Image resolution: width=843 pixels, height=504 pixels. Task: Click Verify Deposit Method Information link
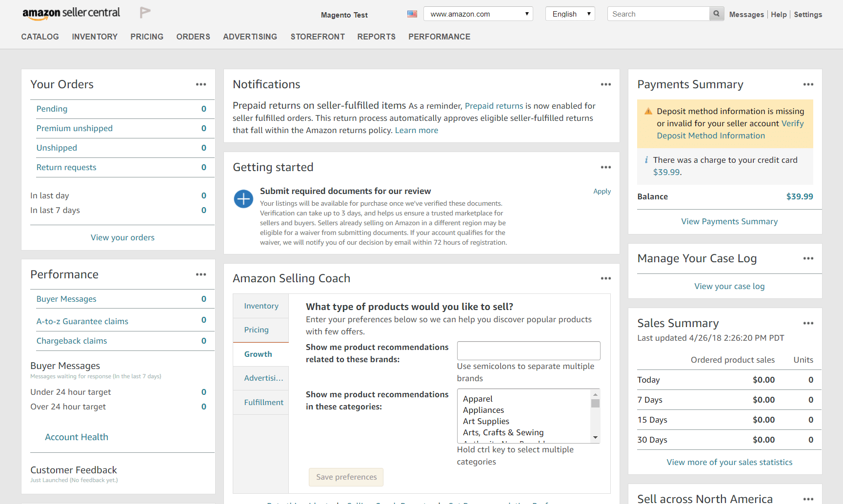point(711,136)
